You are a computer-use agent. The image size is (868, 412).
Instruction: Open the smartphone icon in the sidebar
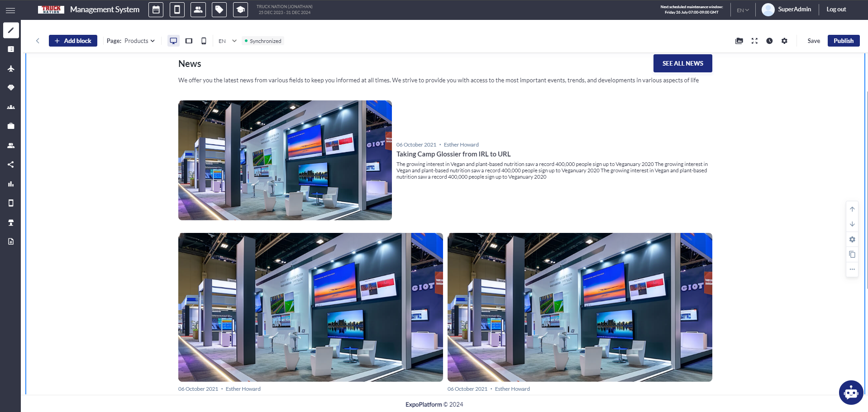[11, 203]
